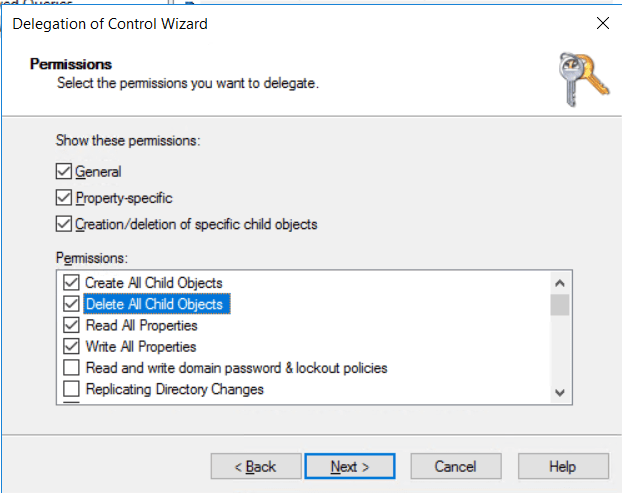The height and width of the screenshot is (493, 622).
Task: Uncheck the General permissions checkbox
Action: tap(65, 172)
